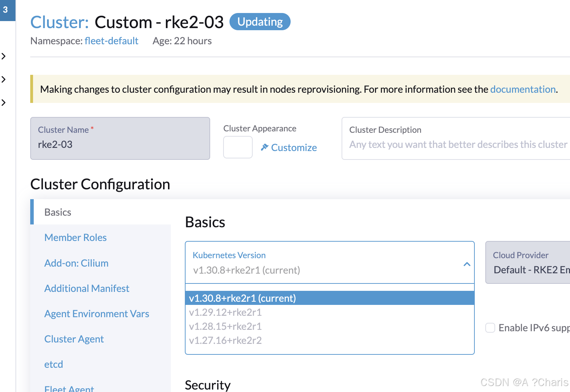Click the Updating status badge
Viewport: 570px width, 392px height.
pyautogui.click(x=260, y=22)
